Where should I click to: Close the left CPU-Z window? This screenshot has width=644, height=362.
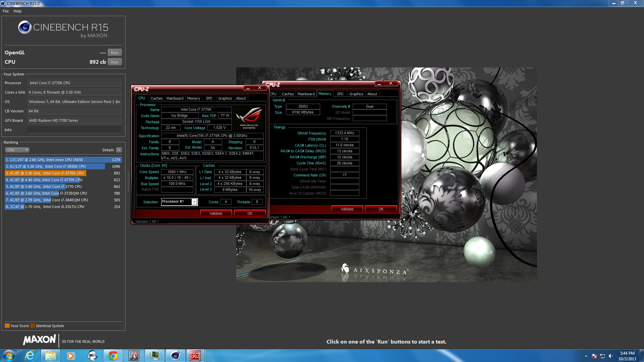coord(260,88)
